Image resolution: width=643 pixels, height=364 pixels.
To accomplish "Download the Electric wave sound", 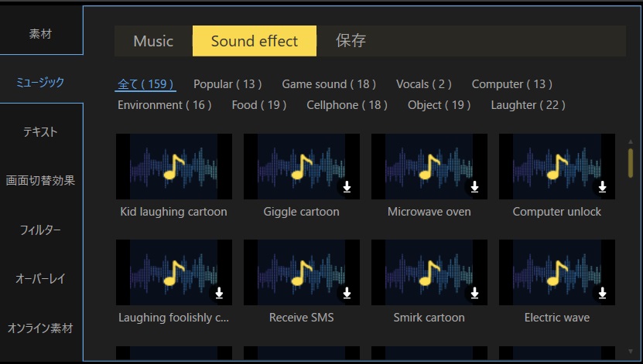I will point(602,293).
